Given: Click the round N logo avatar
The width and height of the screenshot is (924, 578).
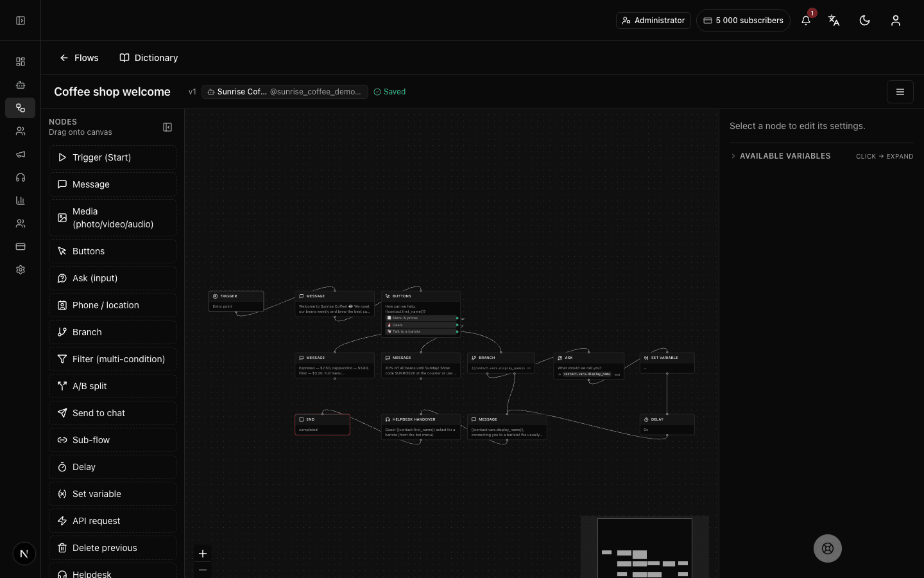Looking at the screenshot, I should point(24,554).
